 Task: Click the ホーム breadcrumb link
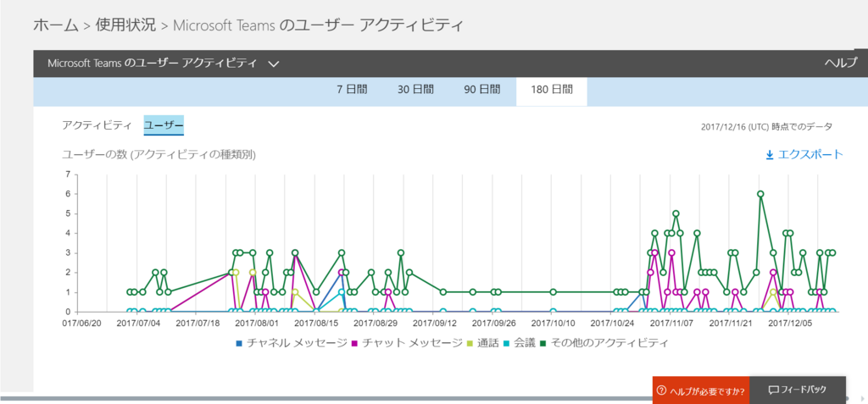tap(56, 25)
